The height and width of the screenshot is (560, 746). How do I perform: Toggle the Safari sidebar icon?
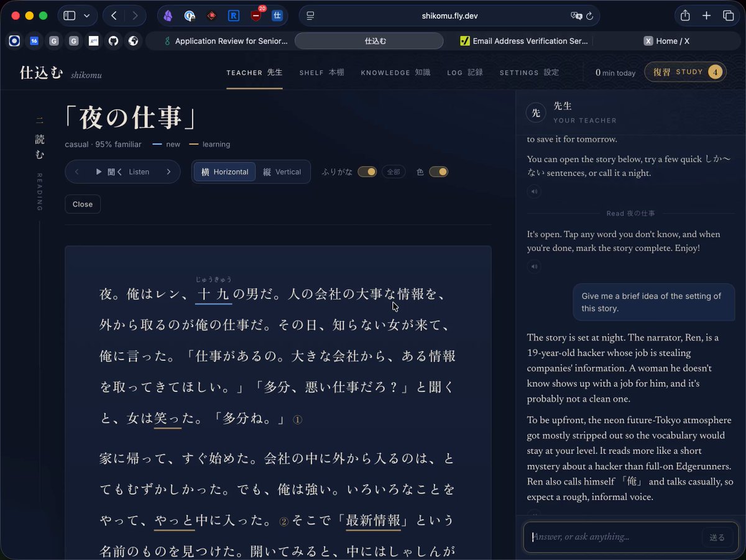point(70,16)
